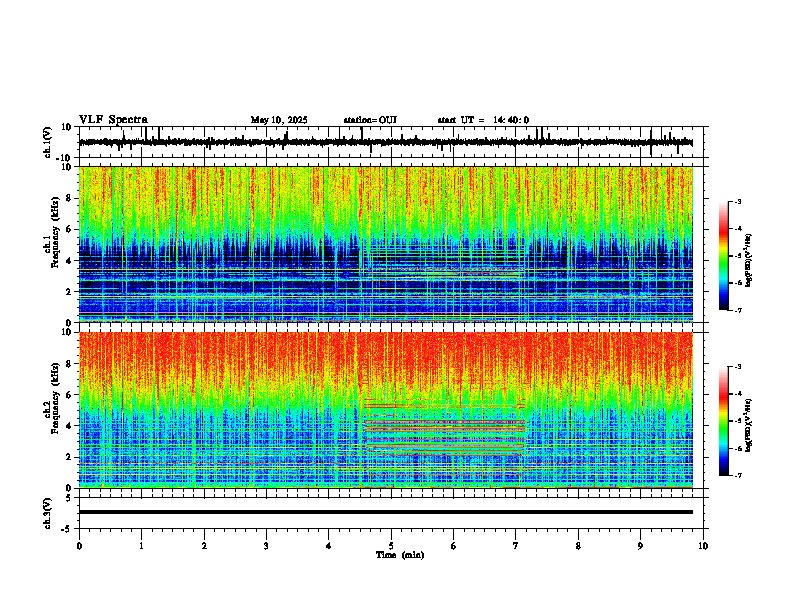Click time axis tick label '1'

pyautogui.click(x=141, y=546)
